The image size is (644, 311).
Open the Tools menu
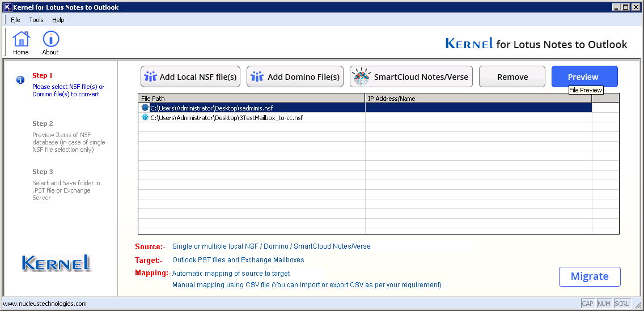pyautogui.click(x=36, y=20)
